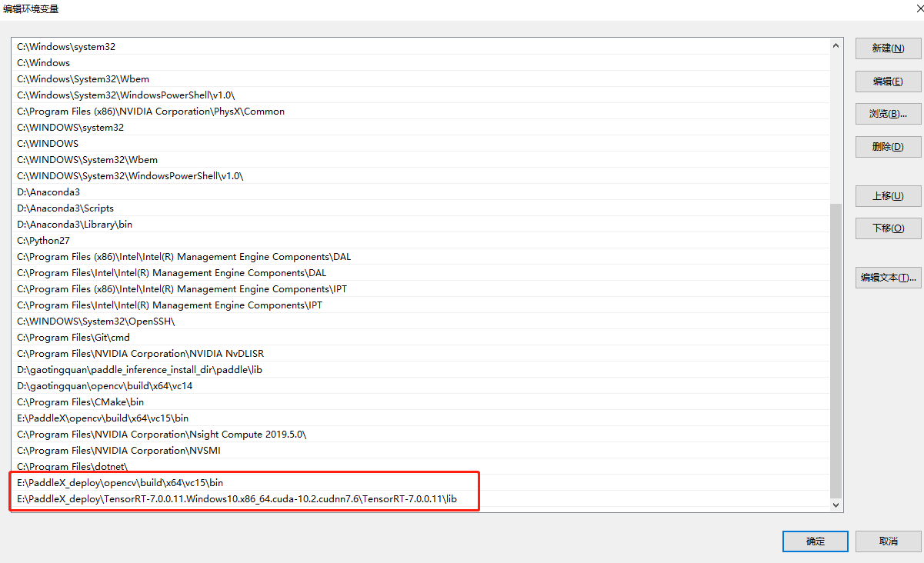Image resolution: width=924 pixels, height=563 pixels.
Task: Cancel the dialog with 取消
Action: [887, 541]
